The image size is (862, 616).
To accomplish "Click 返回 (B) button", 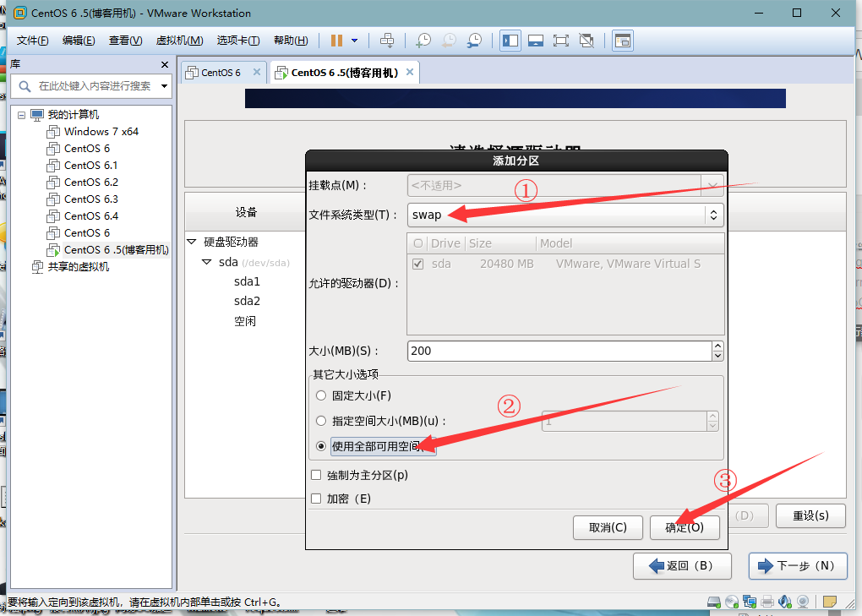I will (682, 566).
